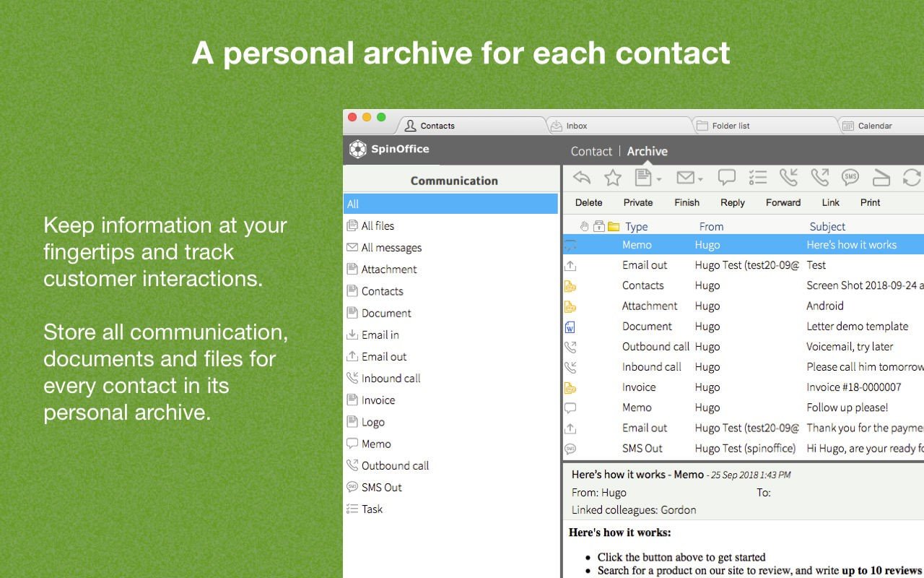
Task: Select the 'Test' Email out row
Action: pyautogui.click(x=743, y=265)
